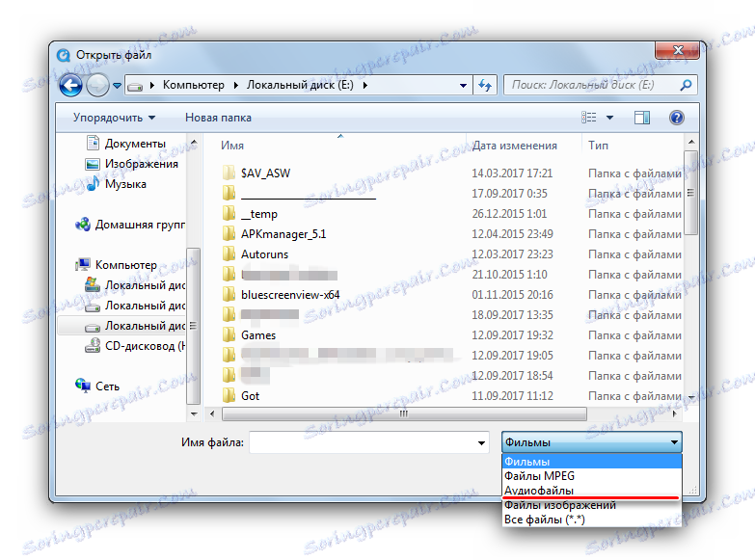Select the _temp folder icon
The width and height of the screenshot is (755, 560).
[x=229, y=213]
